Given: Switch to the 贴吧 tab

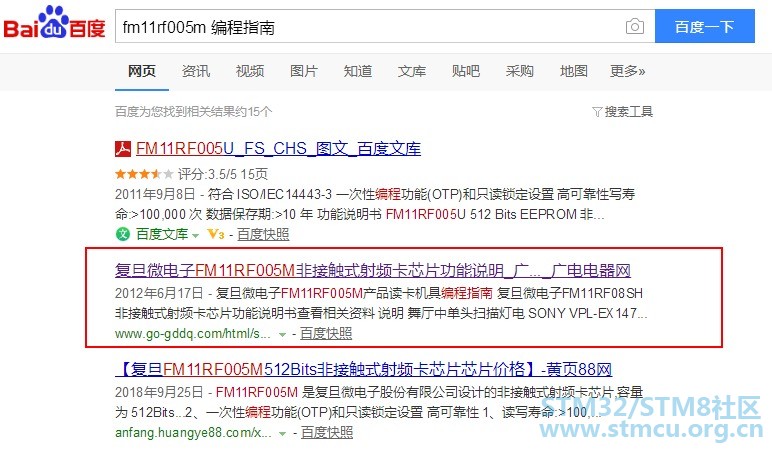Looking at the screenshot, I should pos(466,71).
